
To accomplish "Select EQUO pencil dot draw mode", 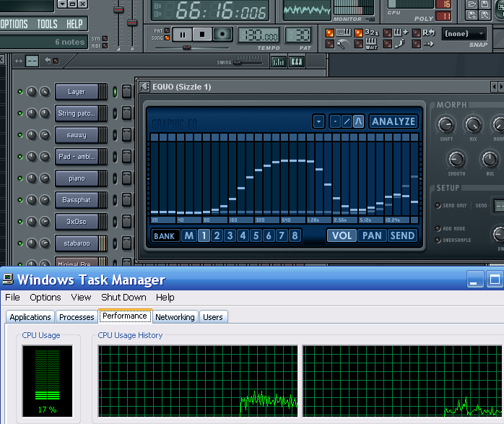I will click(335, 121).
